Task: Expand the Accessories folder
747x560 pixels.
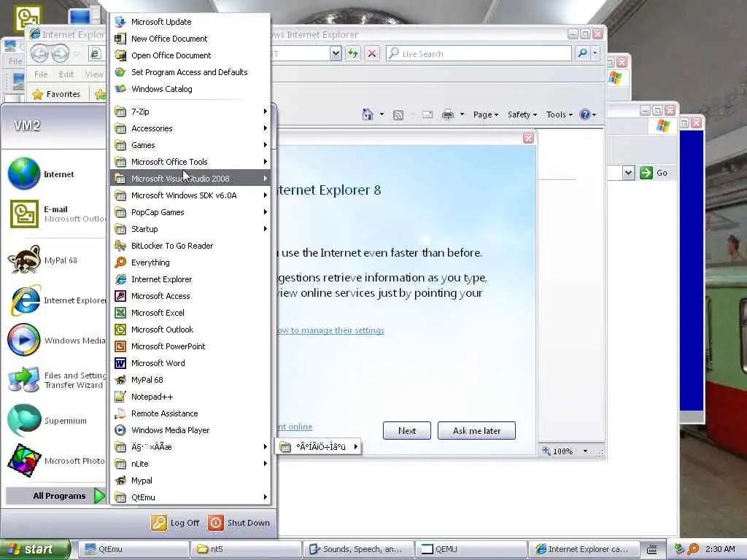Action: [x=190, y=128]
